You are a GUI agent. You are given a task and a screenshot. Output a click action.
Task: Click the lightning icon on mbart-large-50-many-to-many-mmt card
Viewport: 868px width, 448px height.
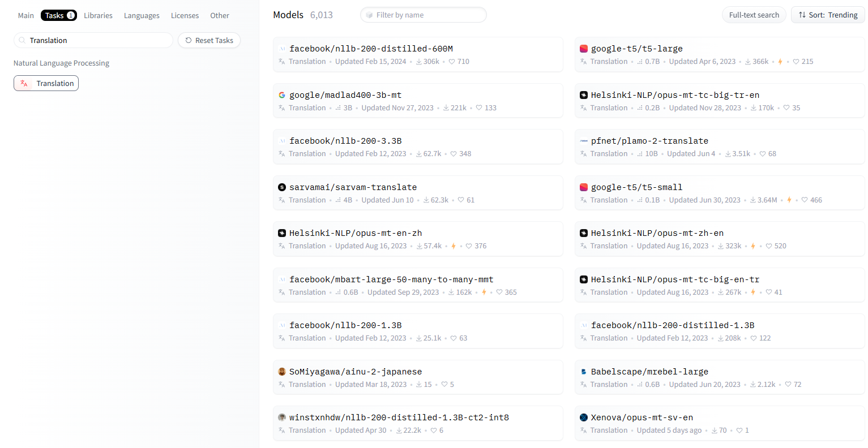(x=484, y=292)
